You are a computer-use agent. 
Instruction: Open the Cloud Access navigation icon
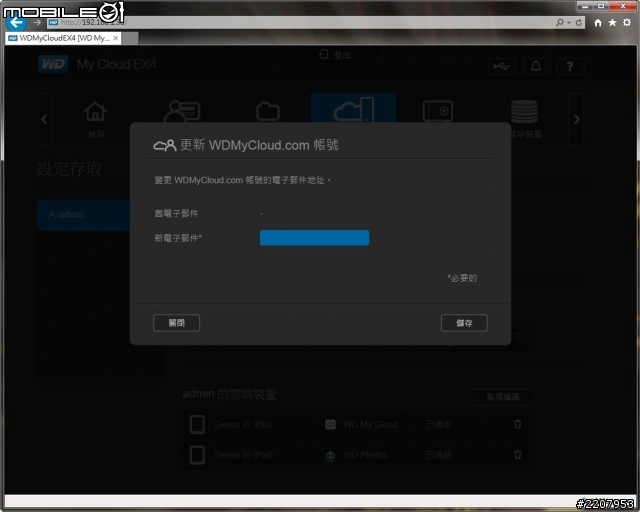click(x=353, y=109)
